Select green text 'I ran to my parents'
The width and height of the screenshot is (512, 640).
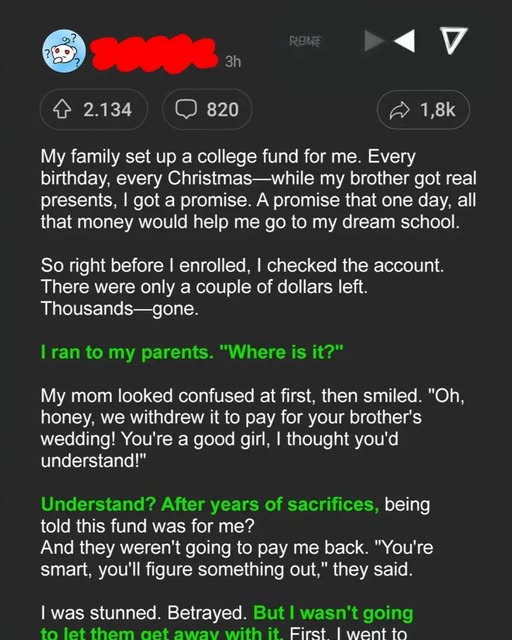[127, 352]
